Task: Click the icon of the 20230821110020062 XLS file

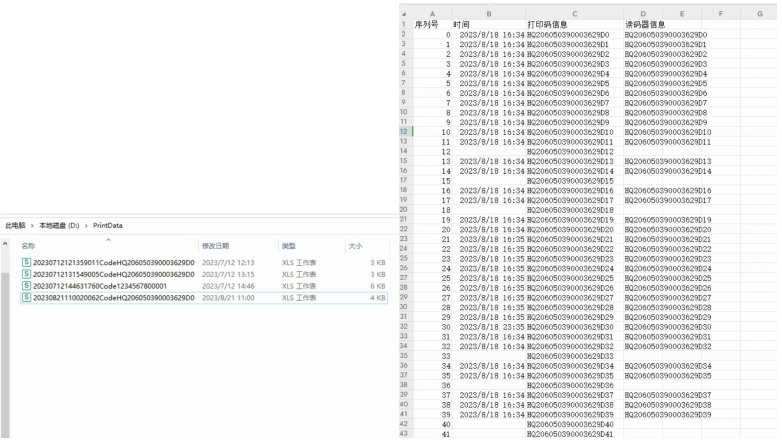Action: [x=25, y=297]
